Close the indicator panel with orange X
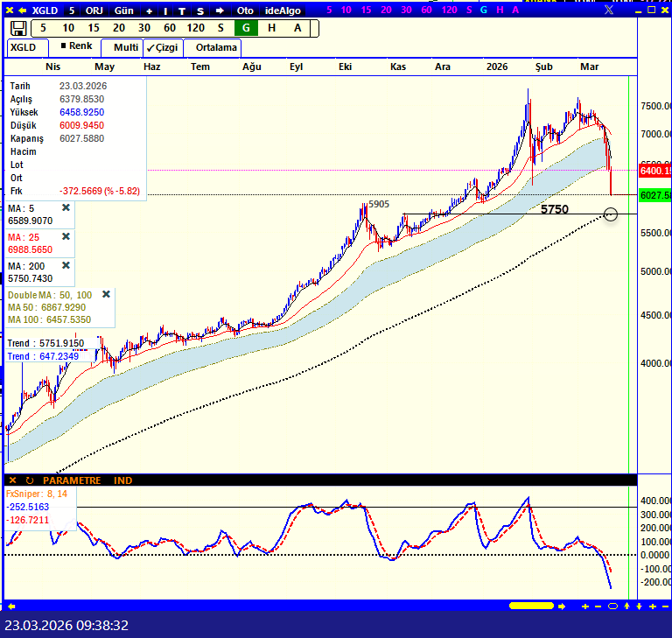Viewport: 672px width, 638px height. click(12, 480)
